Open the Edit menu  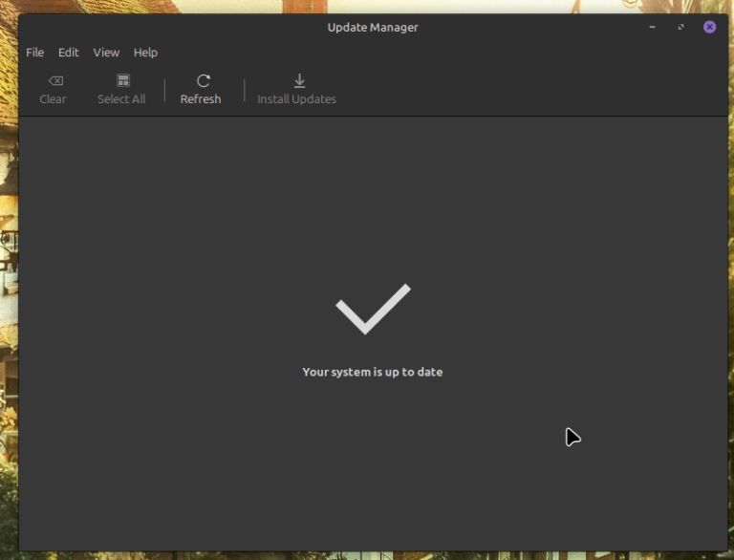pyautogui.click(x=69, y=53)
